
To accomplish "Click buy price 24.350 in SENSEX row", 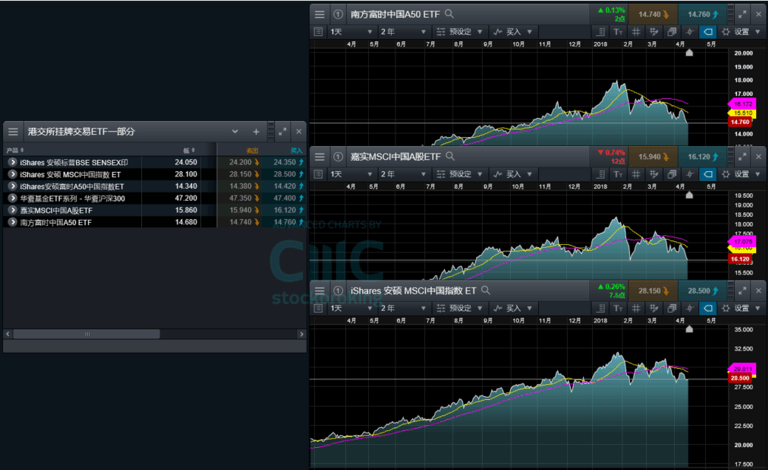I will (x=284, y=162).
